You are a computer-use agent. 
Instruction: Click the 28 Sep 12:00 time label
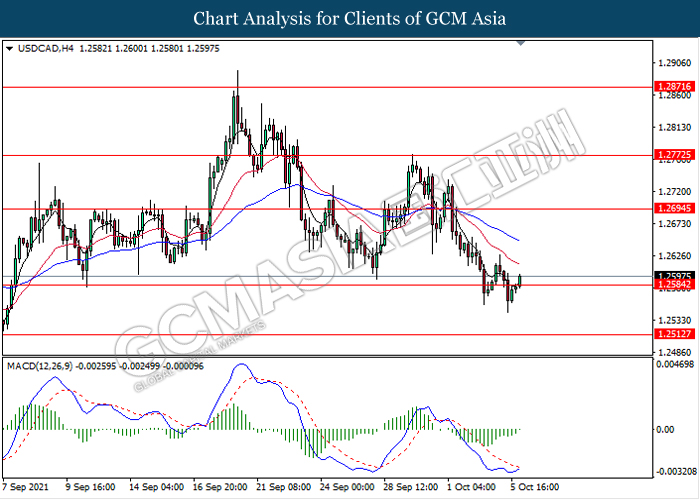[x=411, y=487]
